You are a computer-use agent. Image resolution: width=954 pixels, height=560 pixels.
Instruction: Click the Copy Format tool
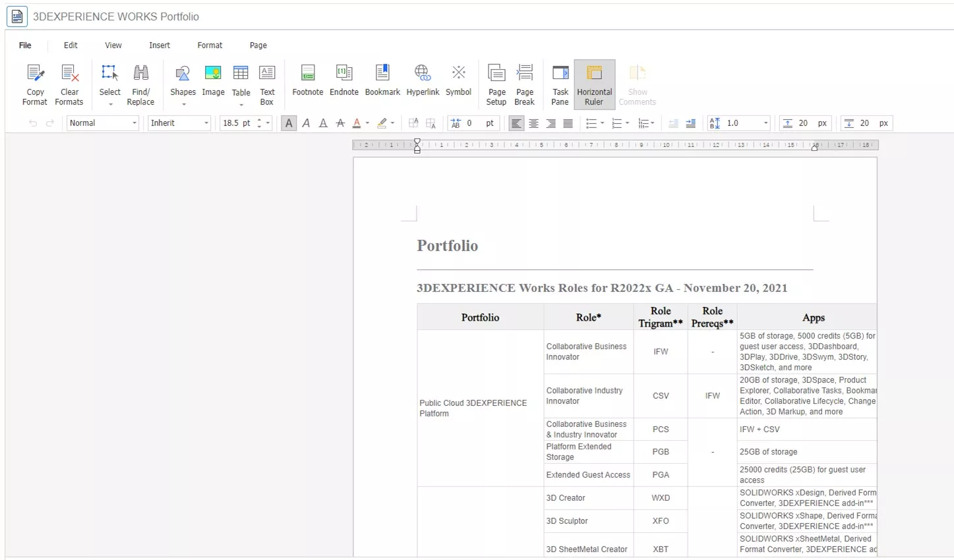pyautogui.click(x=35, y=84)
